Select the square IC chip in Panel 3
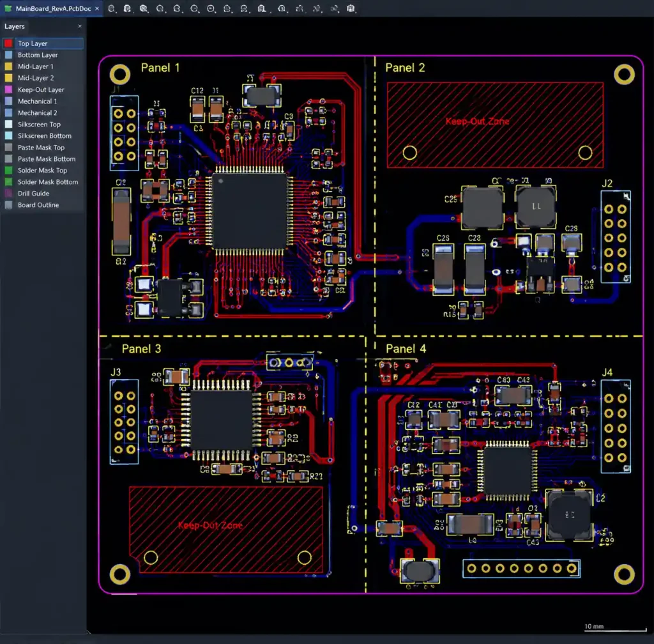 [x=222, y=420]
